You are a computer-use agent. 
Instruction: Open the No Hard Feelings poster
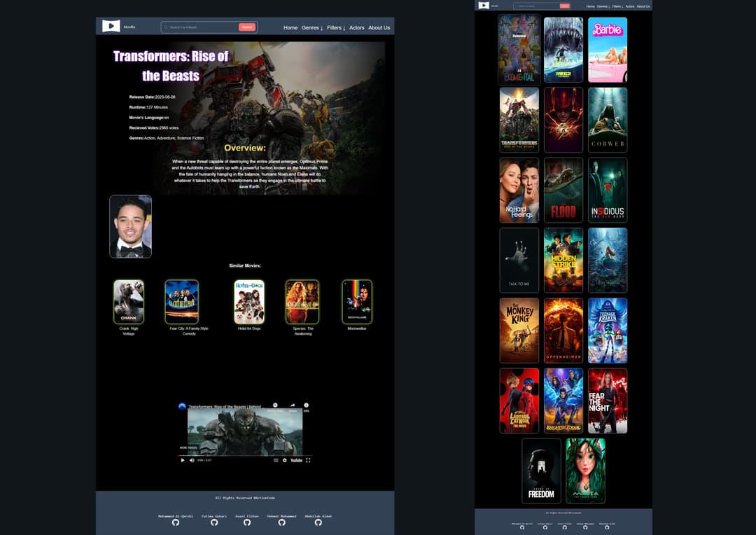(x=519, y=190)
